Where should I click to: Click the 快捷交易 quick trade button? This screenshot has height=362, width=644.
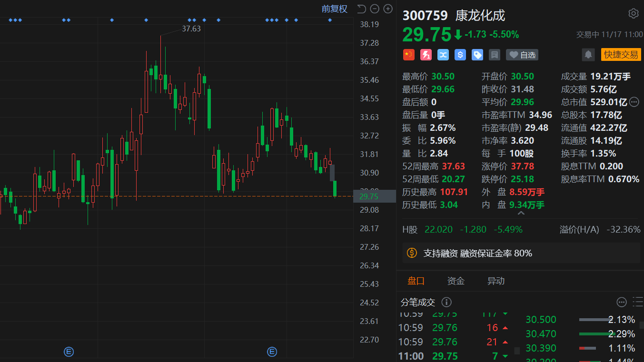[621, 55]
